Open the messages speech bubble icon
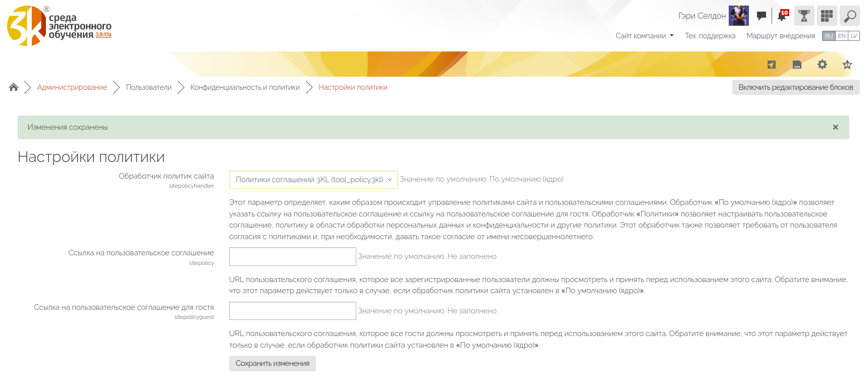 [762, 16]
